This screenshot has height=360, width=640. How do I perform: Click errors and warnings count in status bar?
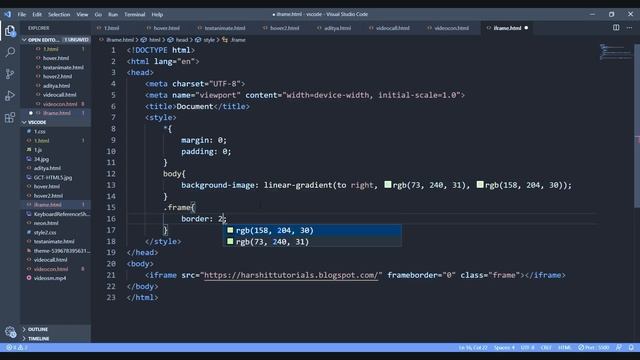[17, 348]
